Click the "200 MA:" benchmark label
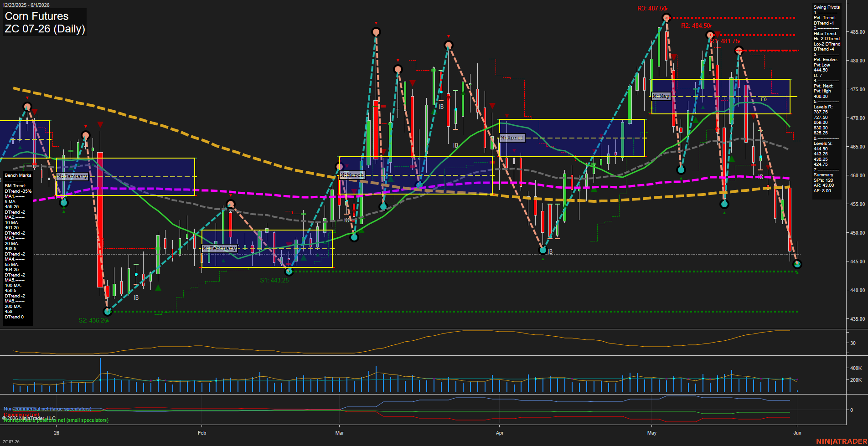The image size is (868, 446). coord(13,307)
